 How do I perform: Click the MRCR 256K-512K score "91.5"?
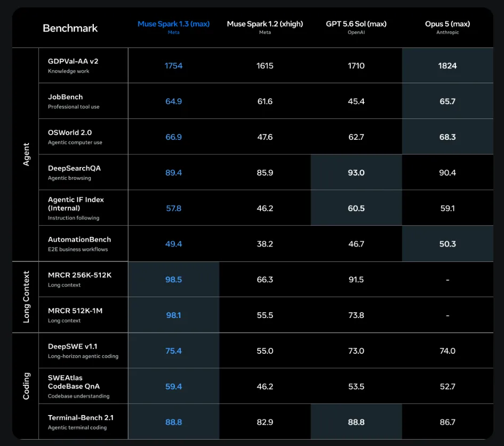356,280
